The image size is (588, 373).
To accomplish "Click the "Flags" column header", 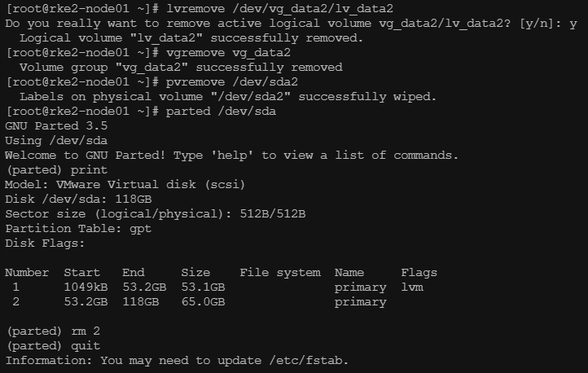I will (x=419, y=273).
